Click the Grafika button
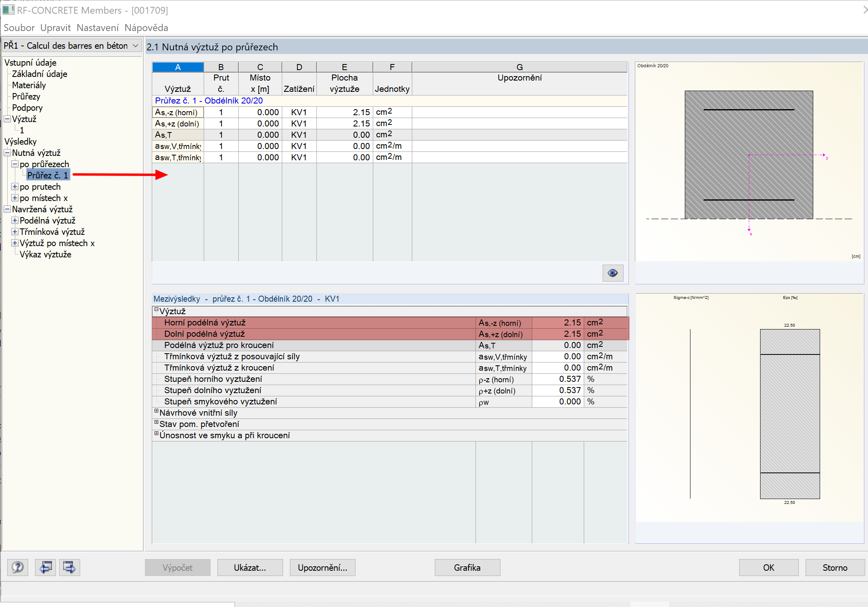Image resolution: width=868 pixels, height=607 pixels. pos(467,567)
